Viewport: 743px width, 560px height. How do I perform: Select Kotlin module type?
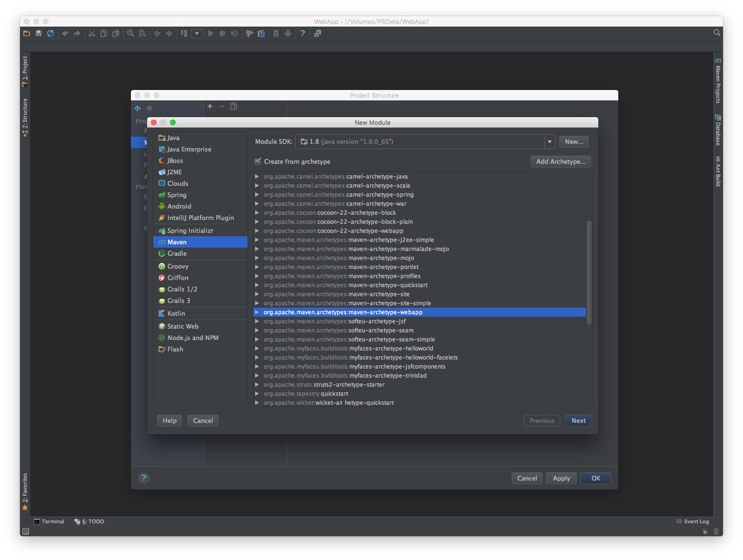(200, 313)
